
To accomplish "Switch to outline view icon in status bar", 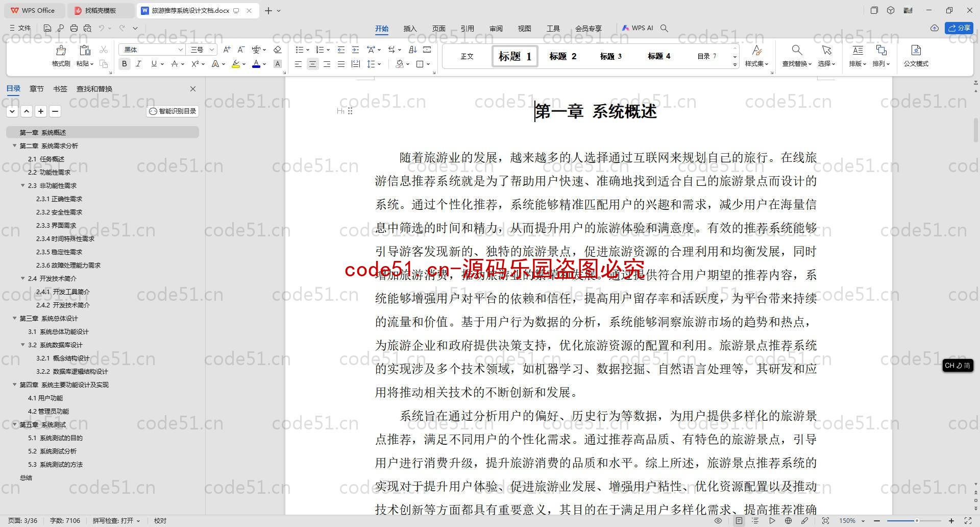I will 755,521.
